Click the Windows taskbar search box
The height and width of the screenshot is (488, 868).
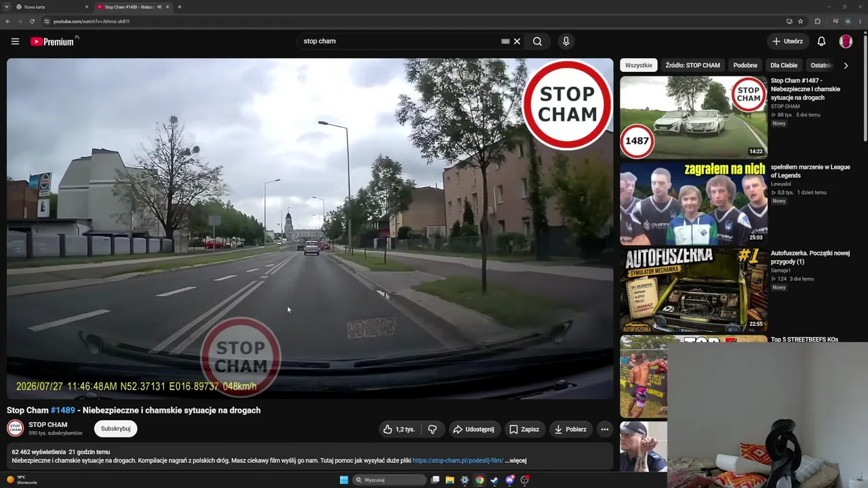[x=390, y=480]
